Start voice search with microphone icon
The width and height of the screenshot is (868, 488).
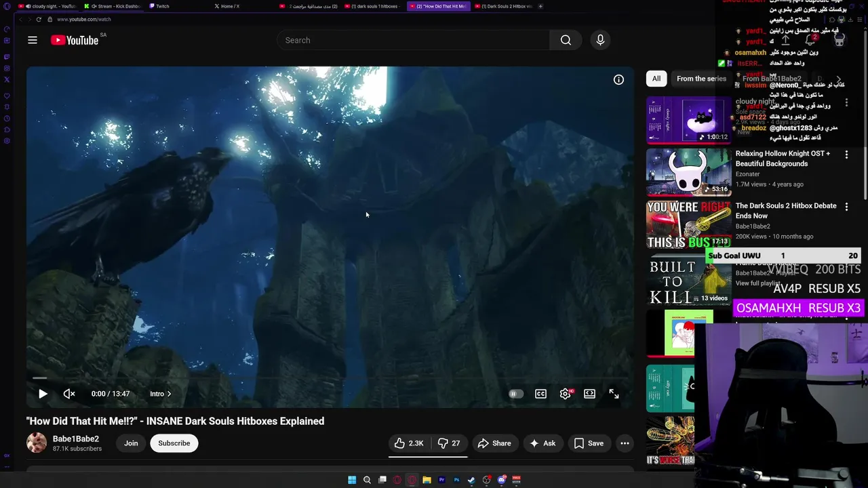(600, 40)
